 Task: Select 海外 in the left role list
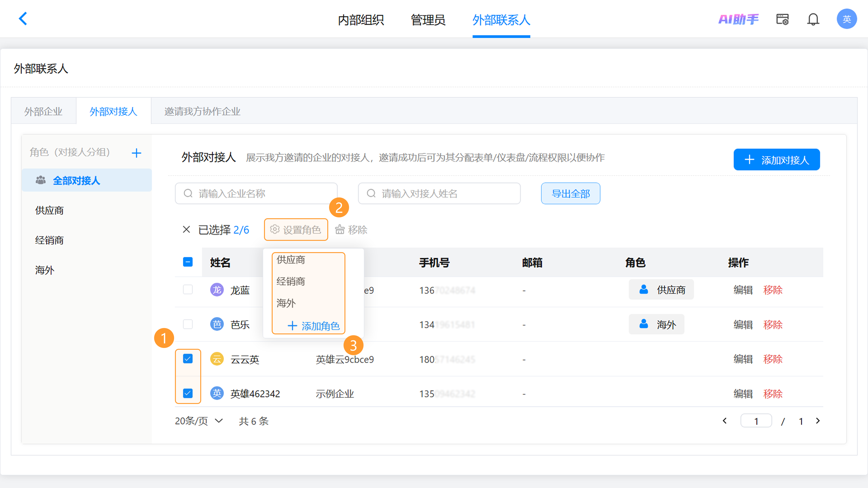click(x=45, y=270)
